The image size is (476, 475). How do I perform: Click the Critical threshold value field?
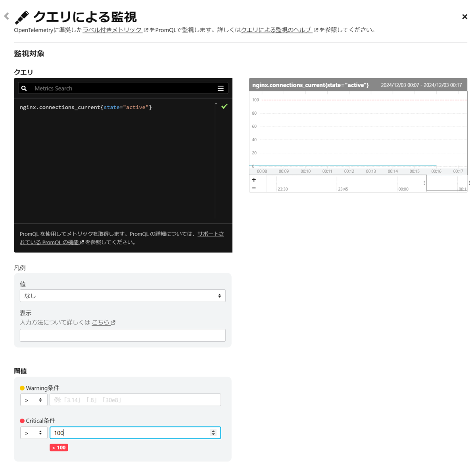point(135,433)
